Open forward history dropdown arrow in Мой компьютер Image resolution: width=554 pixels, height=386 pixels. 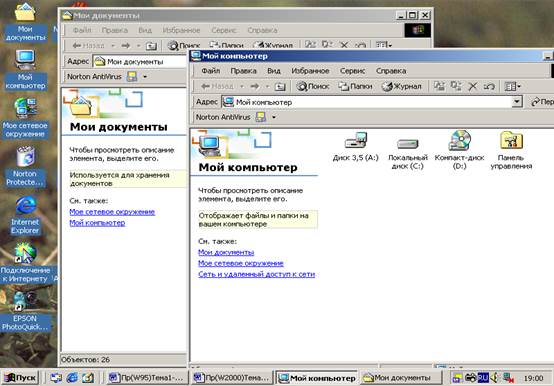click(267, 86)
